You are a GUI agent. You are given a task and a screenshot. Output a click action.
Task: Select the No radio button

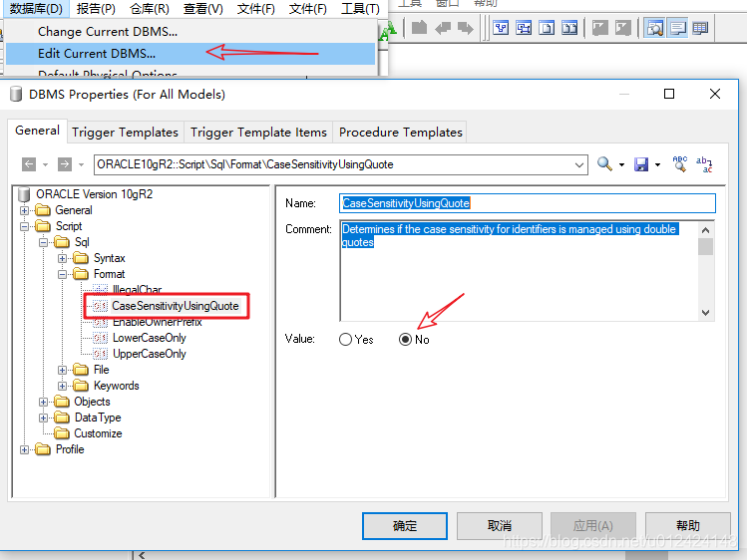pos(405,339)
